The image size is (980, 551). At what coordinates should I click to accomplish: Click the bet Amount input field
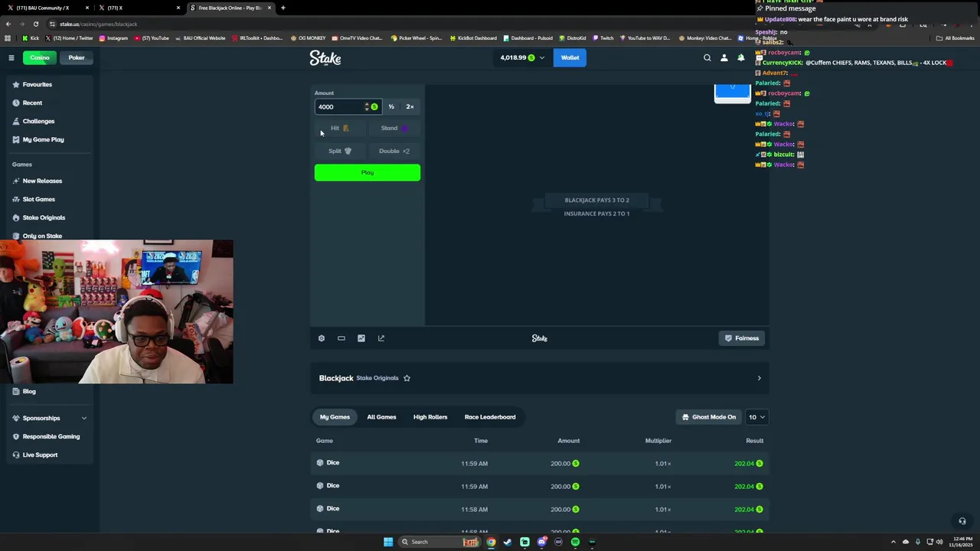pyautogui.click(x=348, y=106)
